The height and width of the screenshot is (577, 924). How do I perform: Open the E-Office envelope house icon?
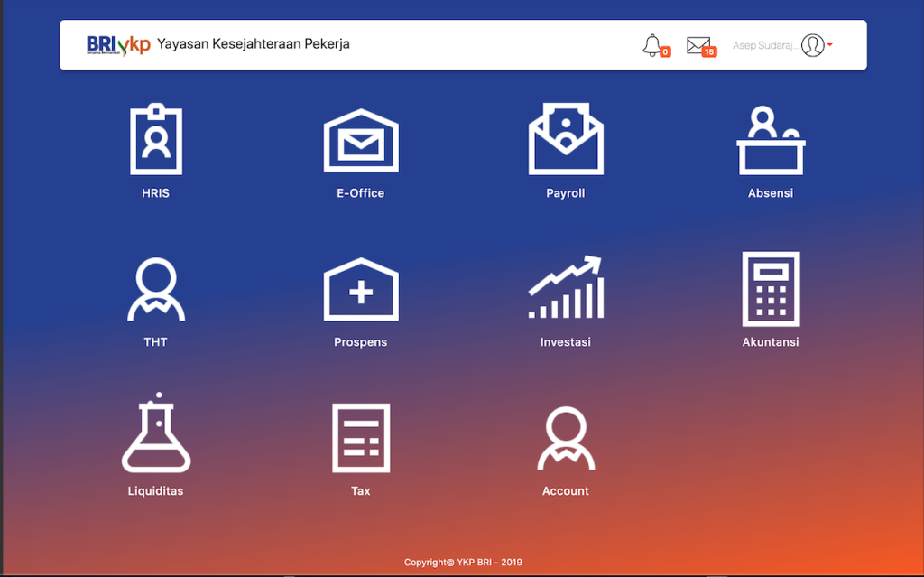(x=361, y=141)
